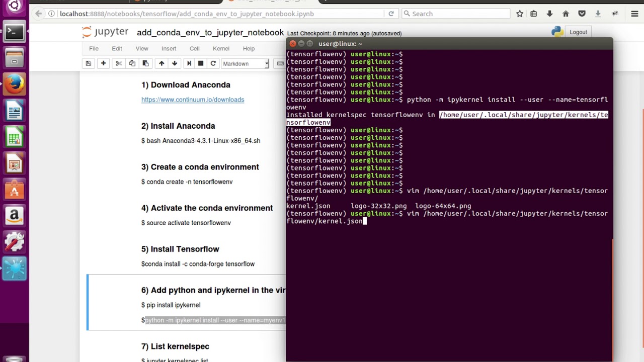Copy selected cells with the toolbar icon
Screen dimensions: 644x362
(132, 63)
